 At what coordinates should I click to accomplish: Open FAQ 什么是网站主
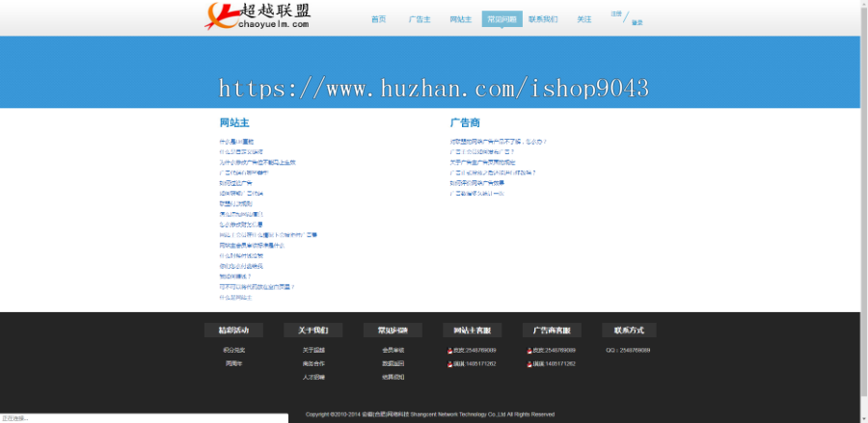[x=236, y=298]
